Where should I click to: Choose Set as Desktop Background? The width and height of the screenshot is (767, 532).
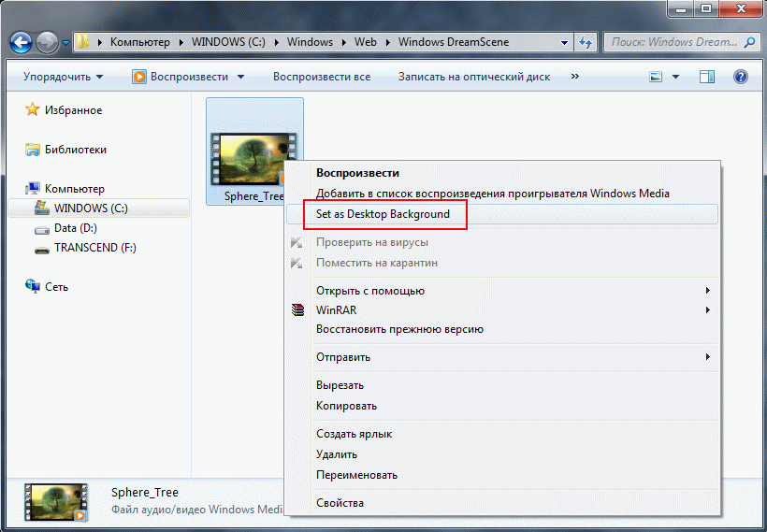tap(502, 214)
